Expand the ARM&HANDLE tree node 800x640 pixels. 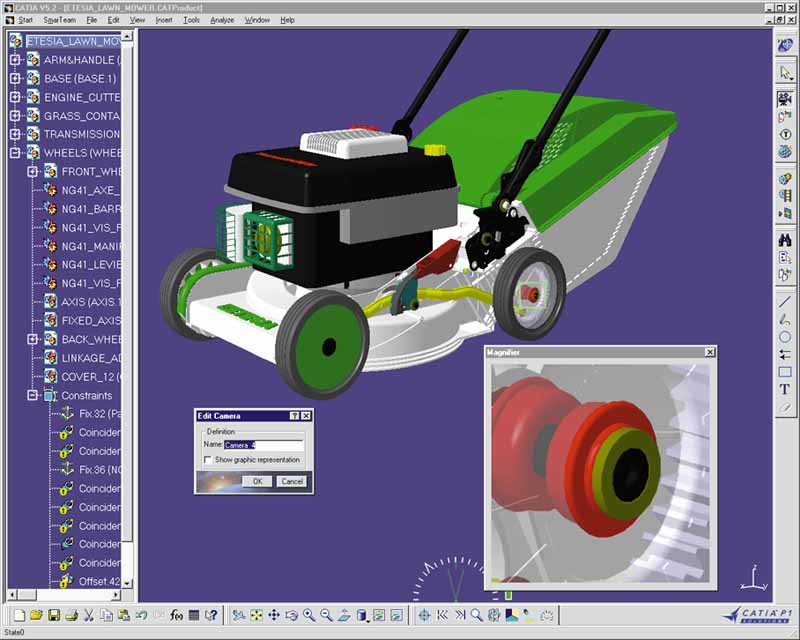click(x=15, y=60)
